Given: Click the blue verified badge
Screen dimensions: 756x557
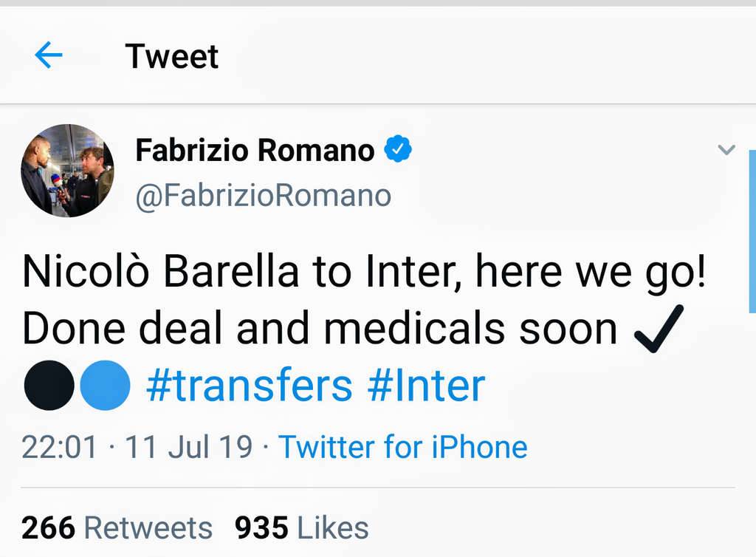Looking at the screenshot, I should (399, 151).
